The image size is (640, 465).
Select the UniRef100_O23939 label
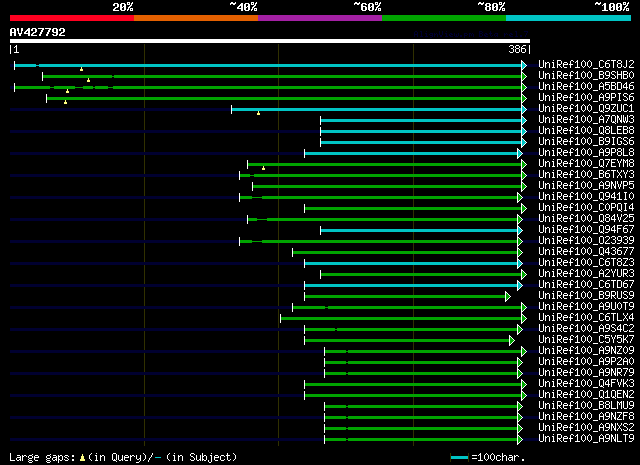tap(586, 241)
